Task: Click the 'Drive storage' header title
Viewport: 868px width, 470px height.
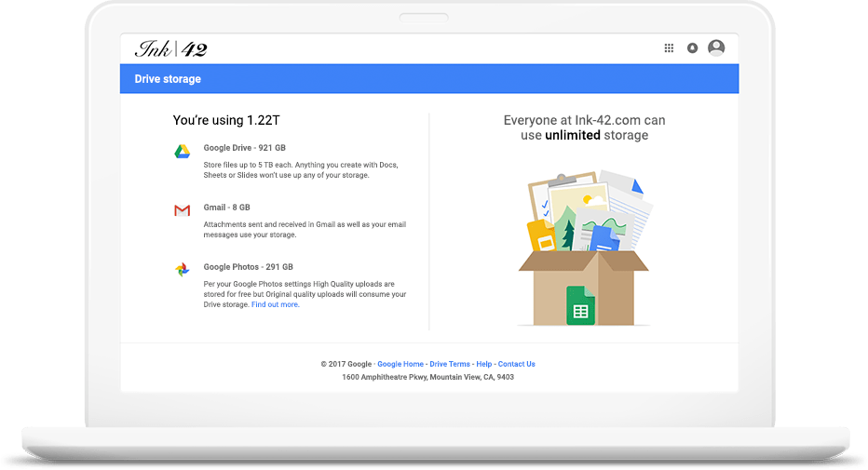Action: (168, 79)
